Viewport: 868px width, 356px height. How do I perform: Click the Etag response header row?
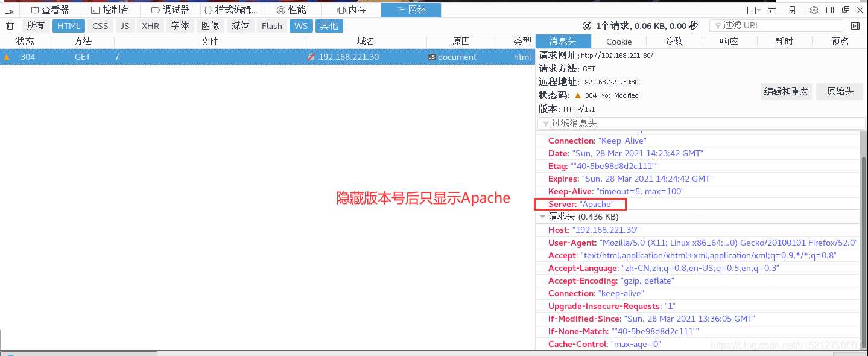click(x=698, y=166)
